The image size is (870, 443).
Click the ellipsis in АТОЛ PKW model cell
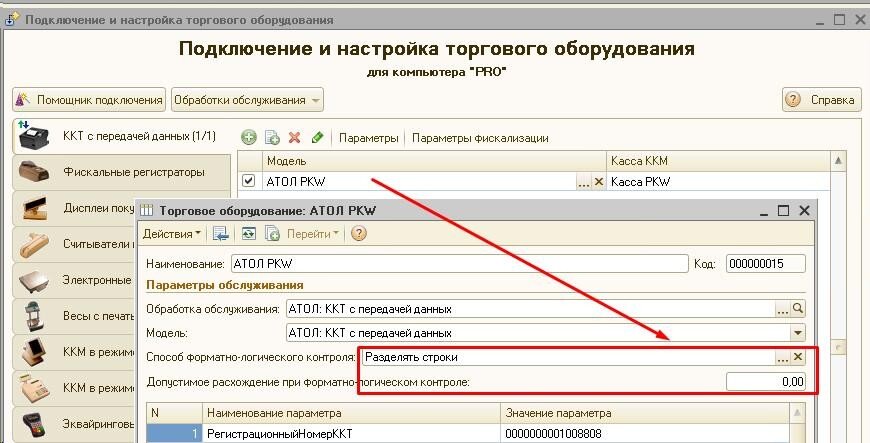tap(583, 182)
